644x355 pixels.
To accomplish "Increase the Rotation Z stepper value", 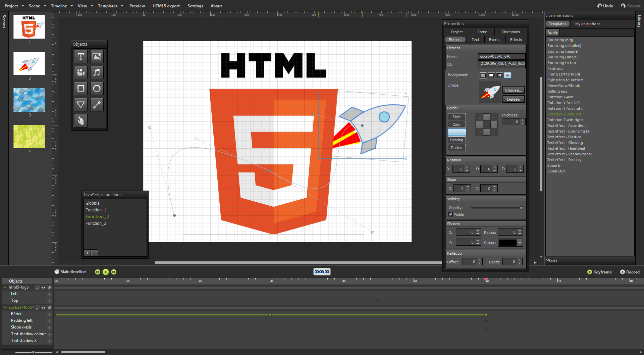I will click(x=521, y=167).
